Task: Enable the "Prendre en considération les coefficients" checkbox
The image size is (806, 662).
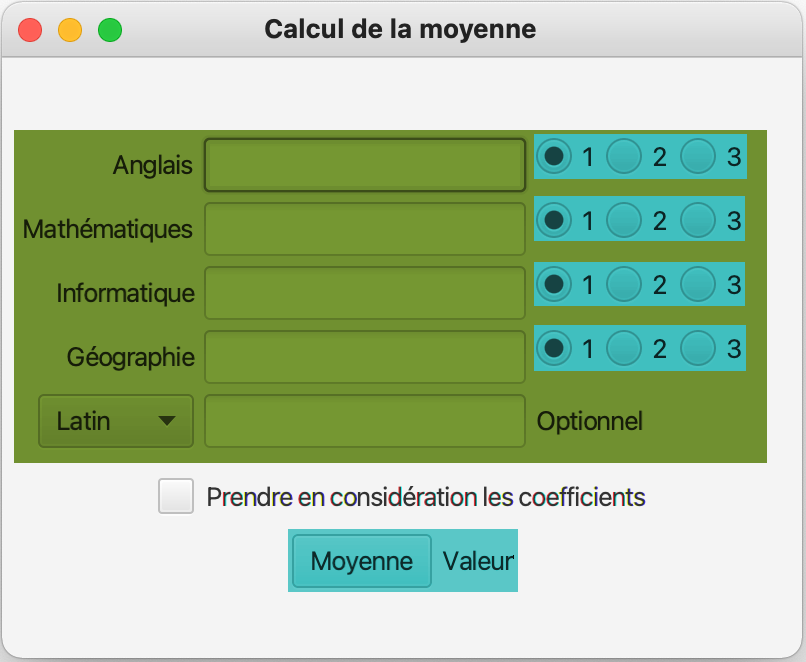Action: tap(176, 496)
